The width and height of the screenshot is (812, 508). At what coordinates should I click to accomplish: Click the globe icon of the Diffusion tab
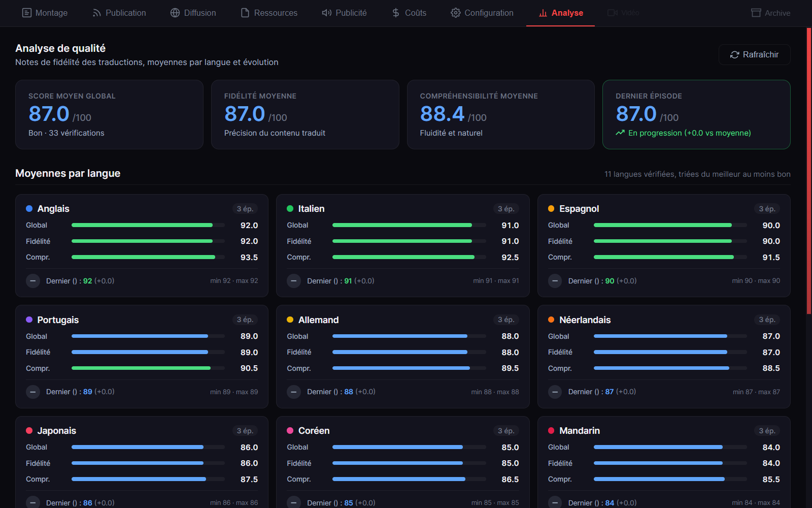[175, 13]
